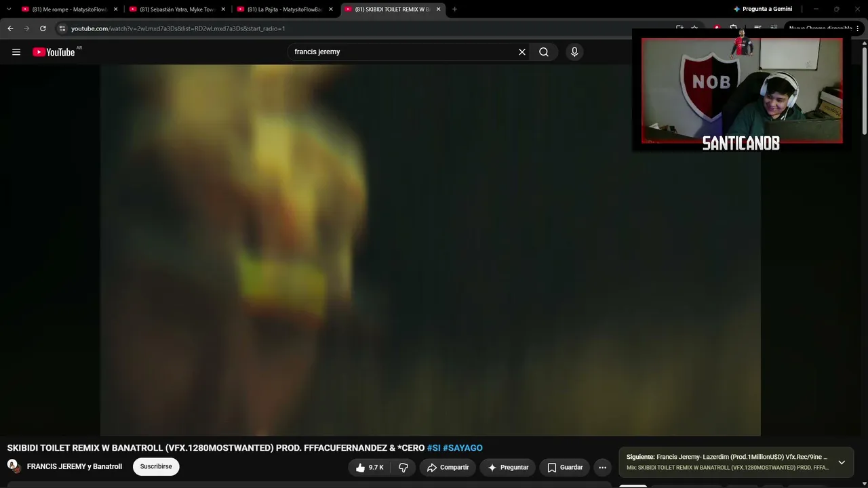The image size is (868, 488).
Task: Open more actions three-dot menu under video
Action: 602,468
